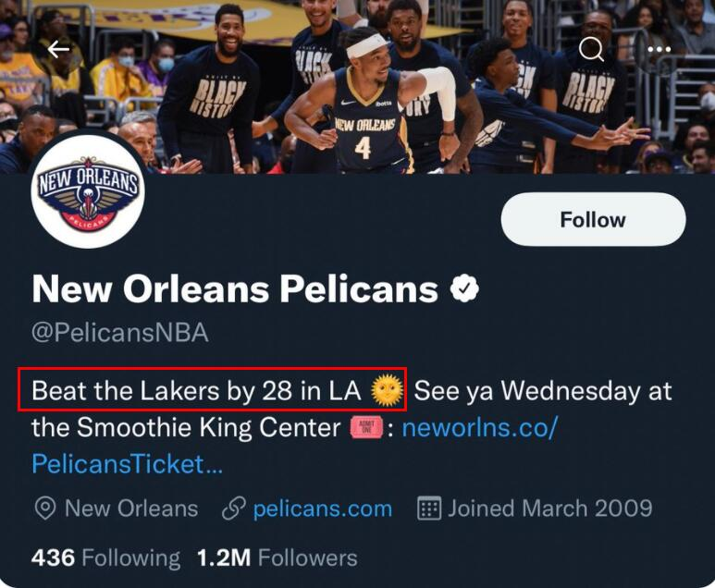Click the calendar icon beside Joined
This screenshot has height=588, width=715.
[x=429, y=508]
